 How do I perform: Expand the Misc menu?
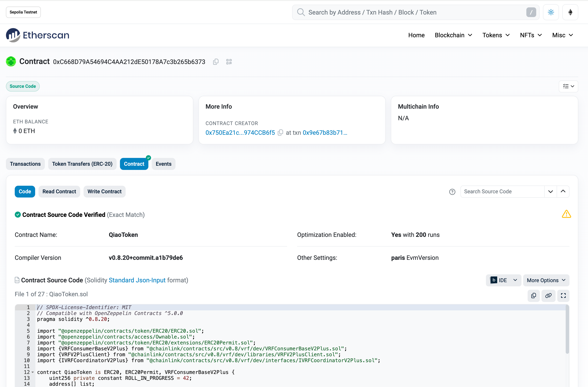pos(563,35)
